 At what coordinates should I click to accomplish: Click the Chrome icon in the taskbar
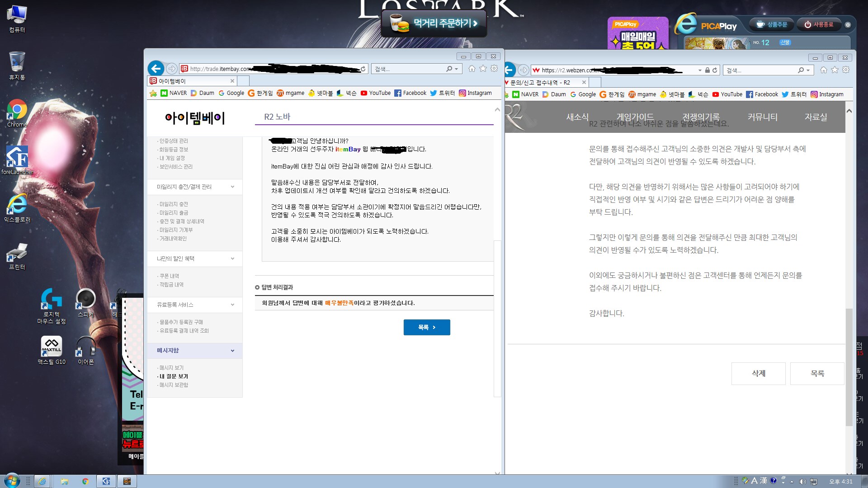(85, 481)
